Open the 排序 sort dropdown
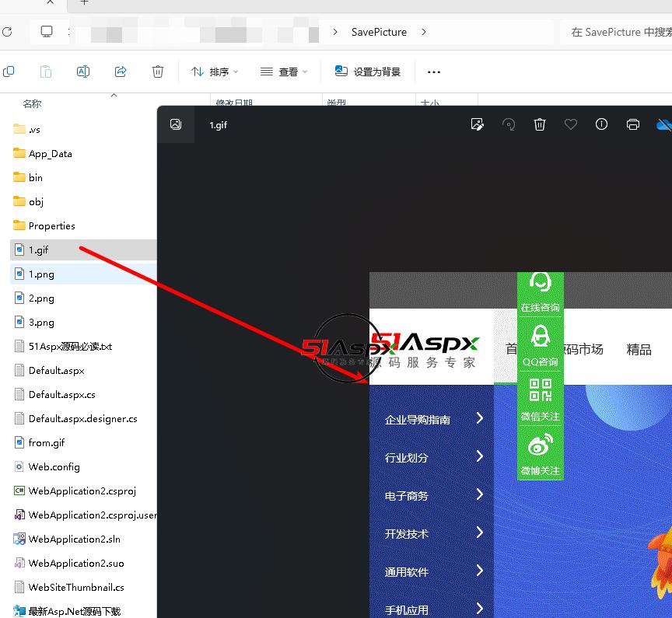The height and width of the screenshot is (618, 672). tap(215, 72)
